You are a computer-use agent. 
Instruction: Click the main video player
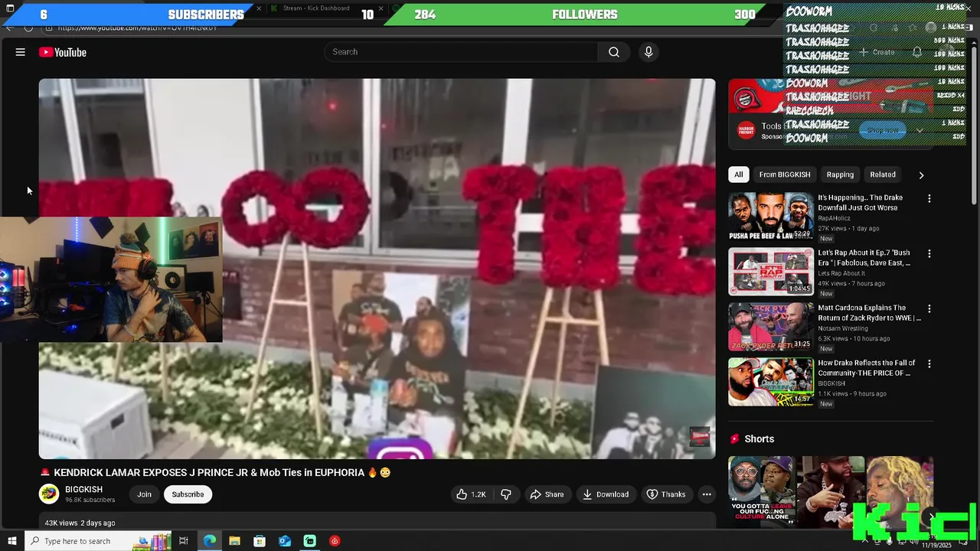point(377,269)
